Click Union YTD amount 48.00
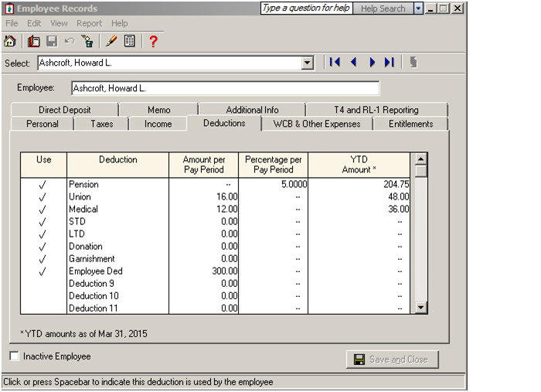 359,197
